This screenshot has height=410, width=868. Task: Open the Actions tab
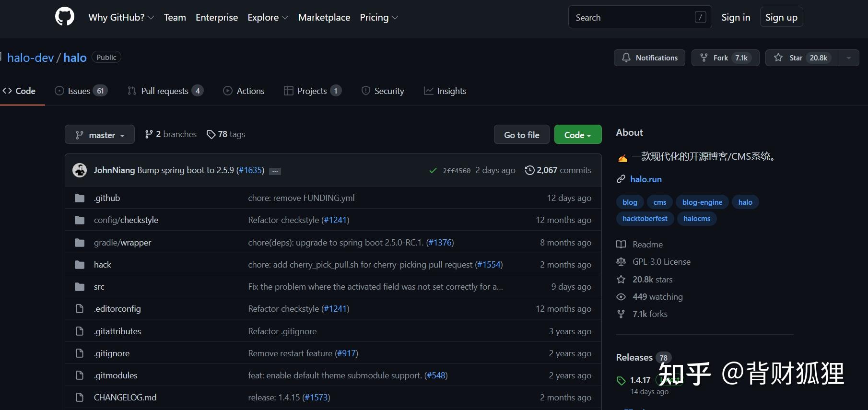[244, 91]
